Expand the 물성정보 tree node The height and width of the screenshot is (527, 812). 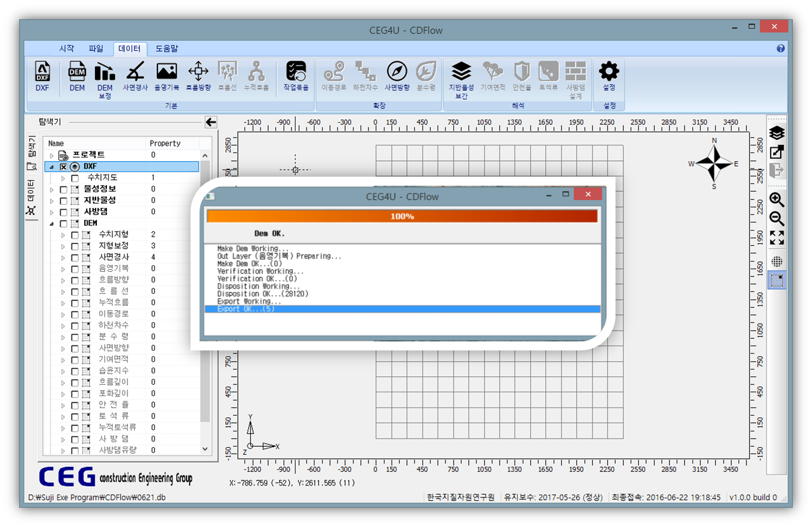(x=52, y=190)
